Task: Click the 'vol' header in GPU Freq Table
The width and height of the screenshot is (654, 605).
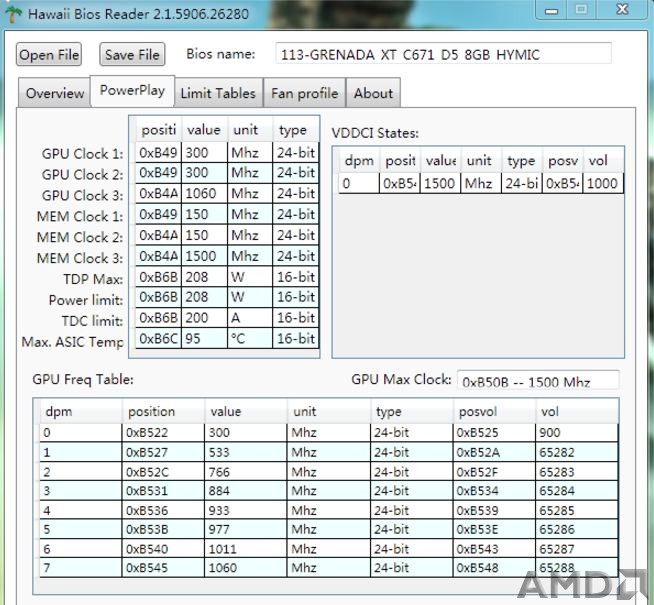Action: (x=576, y=412)
